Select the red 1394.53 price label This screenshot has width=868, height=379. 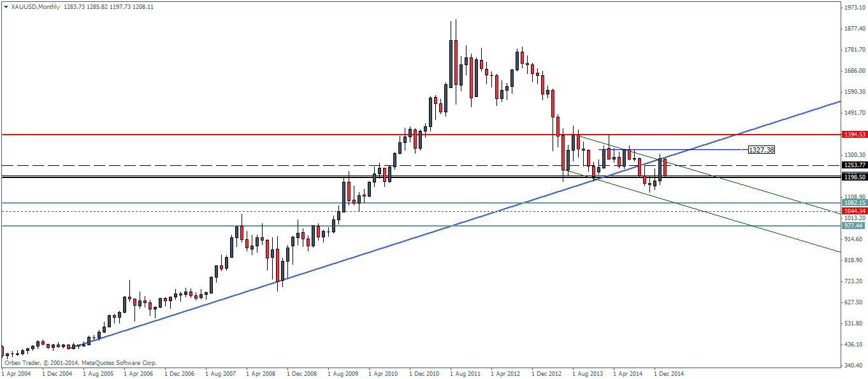[853, 135]
